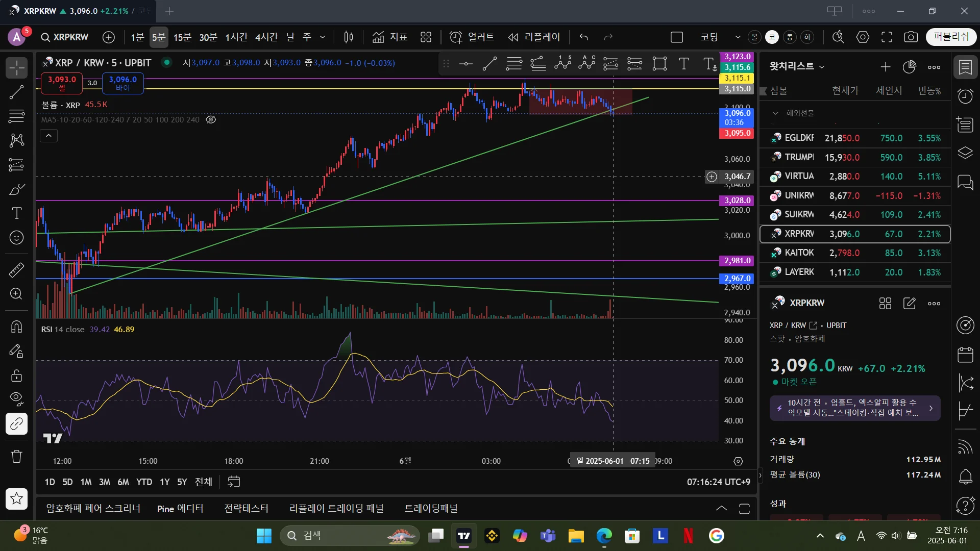Click the magnet mode icon
980x551 pixels.
pos(16,326)
